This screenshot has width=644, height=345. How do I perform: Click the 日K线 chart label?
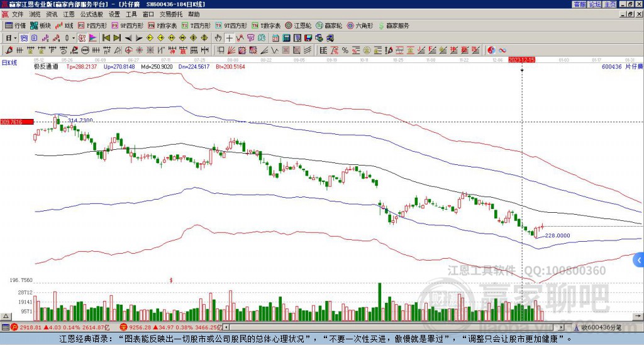[10, 63]
